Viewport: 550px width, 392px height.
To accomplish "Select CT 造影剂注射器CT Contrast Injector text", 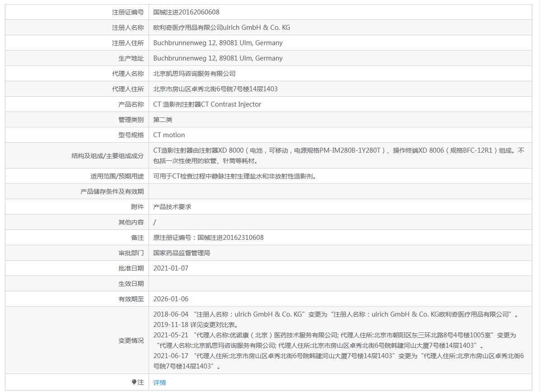I will point(207,104).
